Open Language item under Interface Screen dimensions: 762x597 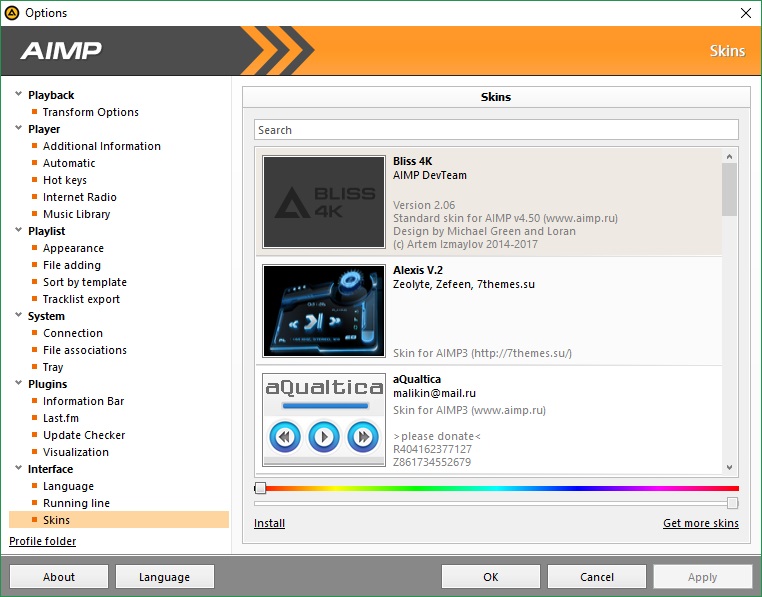[x=68, y=486]
